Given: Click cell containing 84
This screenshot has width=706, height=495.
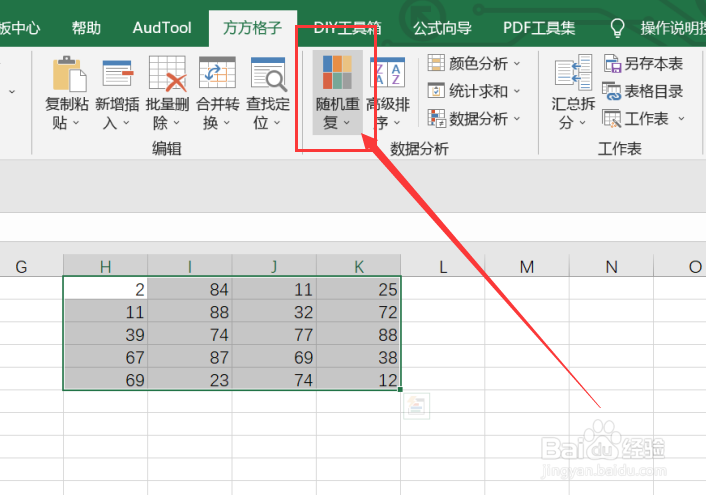Looking at the screenshot, I should pyautogui.click(x=190, y=289).
